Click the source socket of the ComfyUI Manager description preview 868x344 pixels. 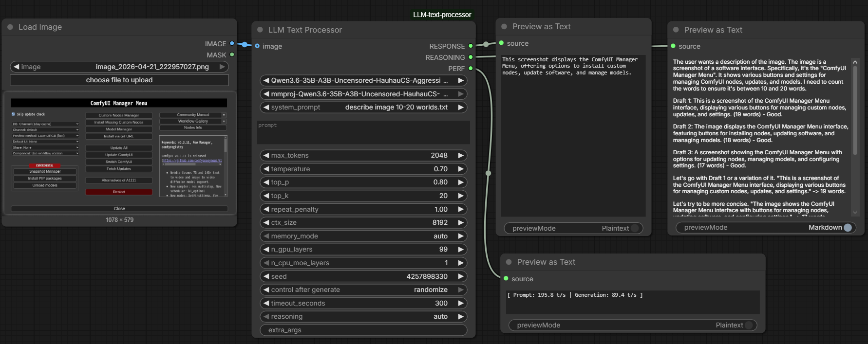pos(501,43)
